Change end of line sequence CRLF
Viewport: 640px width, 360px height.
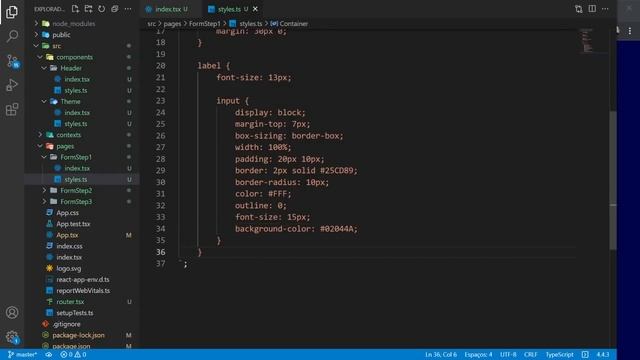tap(531, 354)
